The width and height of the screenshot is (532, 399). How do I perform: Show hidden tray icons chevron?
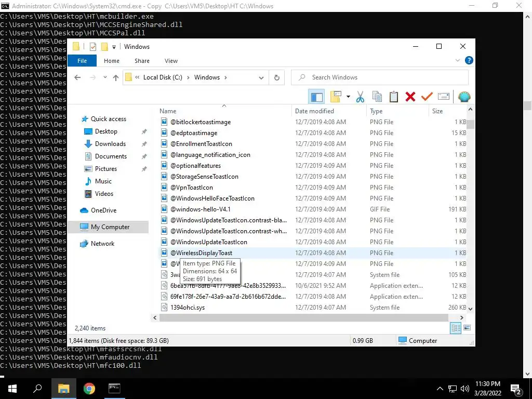pyautogui.click(x=440, y=389)
